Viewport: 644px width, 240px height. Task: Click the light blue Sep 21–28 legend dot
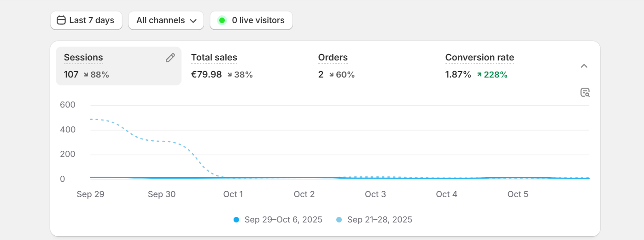click(340, 220)
